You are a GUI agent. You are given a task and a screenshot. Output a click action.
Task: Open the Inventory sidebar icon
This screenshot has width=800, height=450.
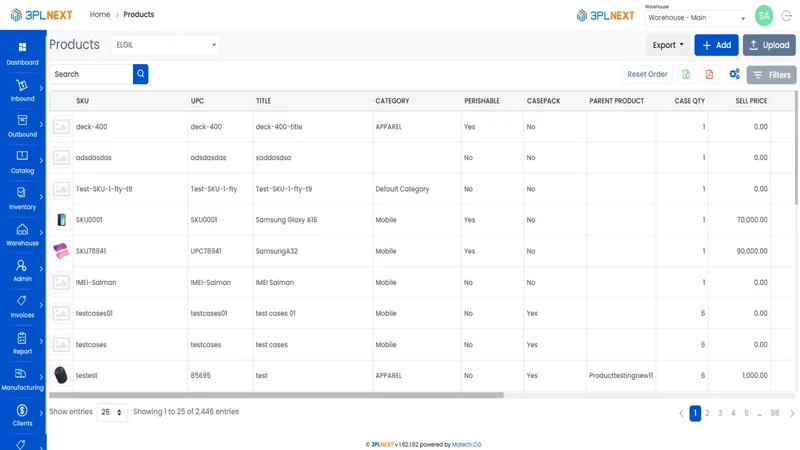(x=21, y=192)
